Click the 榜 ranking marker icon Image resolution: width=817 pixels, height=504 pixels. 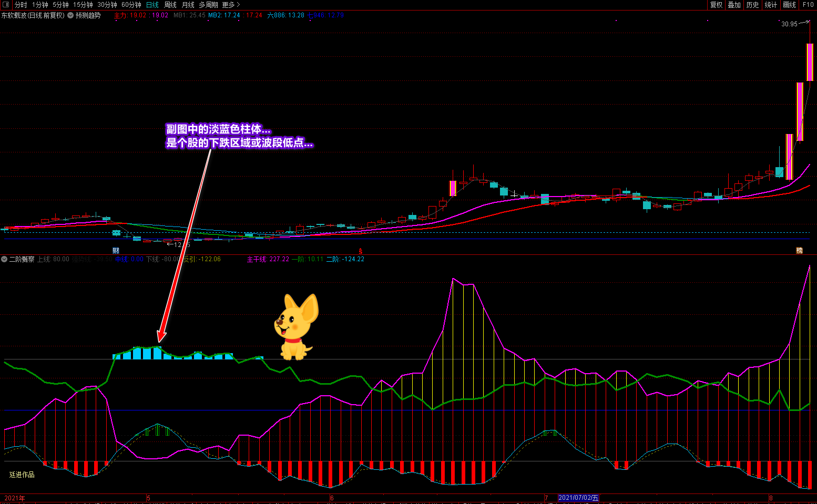point(799,251)
